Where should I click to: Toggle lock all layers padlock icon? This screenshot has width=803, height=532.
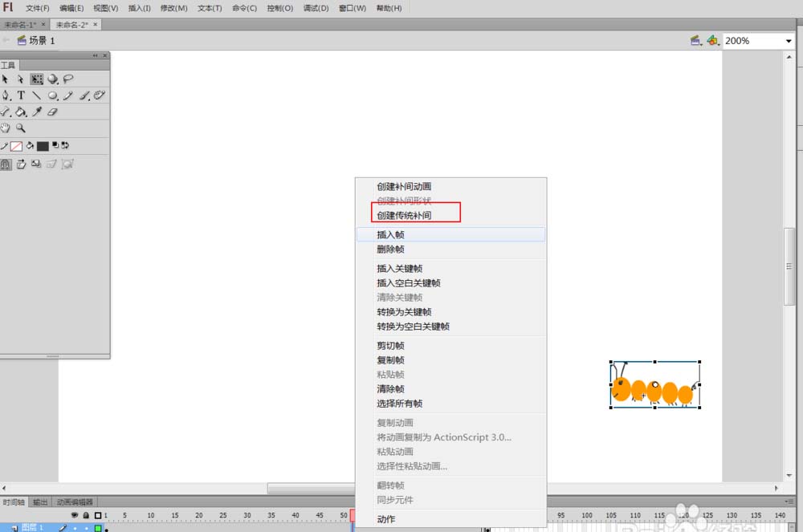pyautogui.click(x=86, y=515)
